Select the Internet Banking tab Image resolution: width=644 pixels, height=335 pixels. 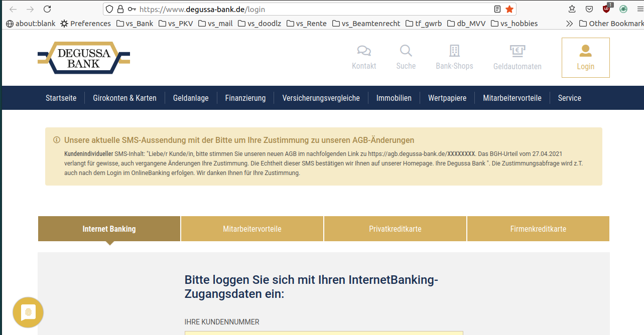[109, 229]
